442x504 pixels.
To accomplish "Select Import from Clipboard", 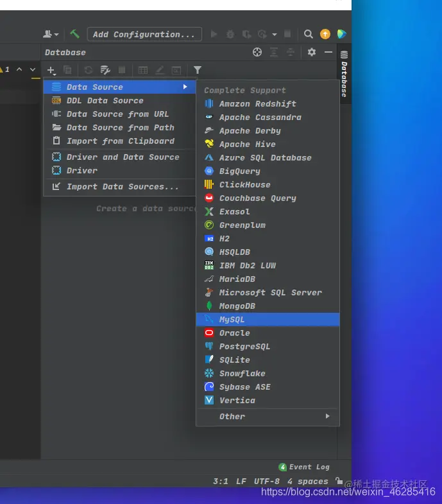I will tap(119, 141).
